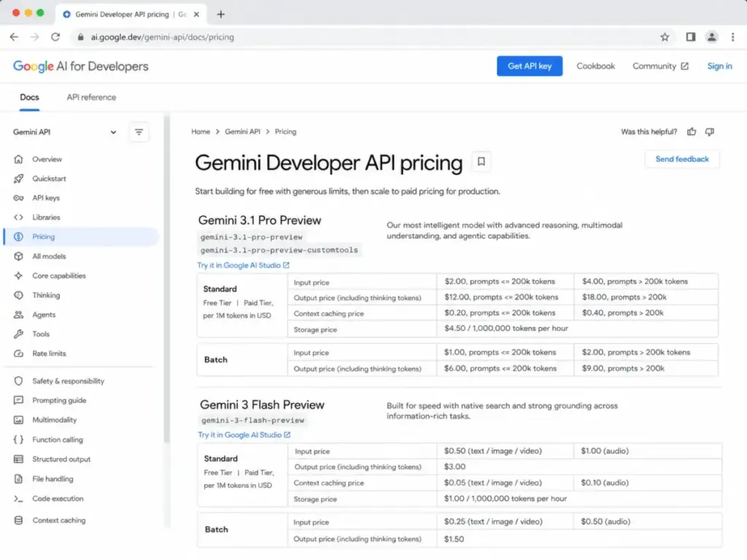The image size is (747, 560).
Task: Click the Core capabilities sparkle icon
Action: coord(18,276)
